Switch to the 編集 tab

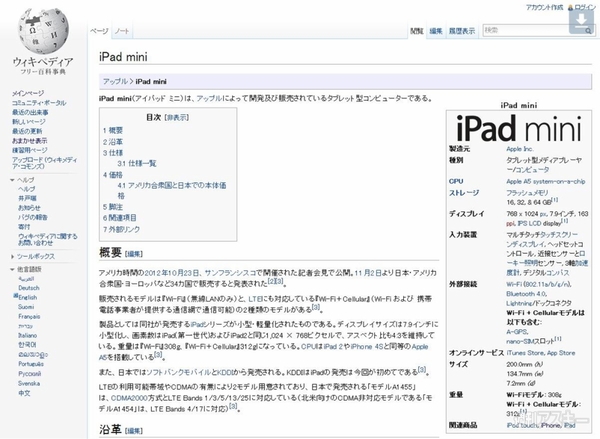[x=436, y=31]
